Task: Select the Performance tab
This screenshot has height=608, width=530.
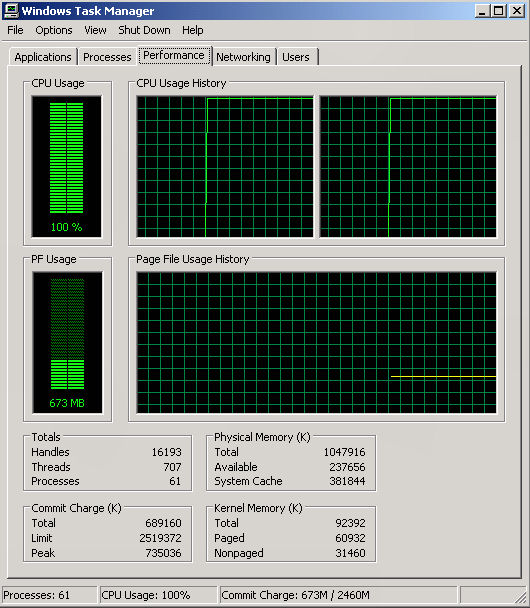Action: pyautogui.click(x=174, y=55)
